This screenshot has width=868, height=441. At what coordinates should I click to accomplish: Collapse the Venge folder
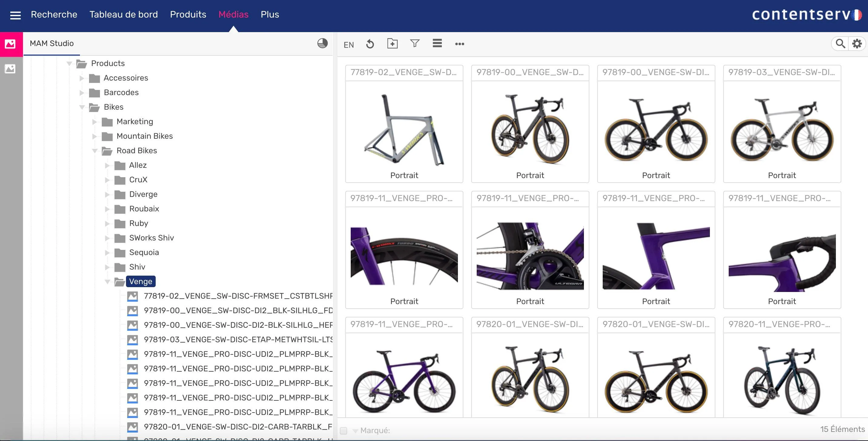pyautogui.click(x=108, y=281)
